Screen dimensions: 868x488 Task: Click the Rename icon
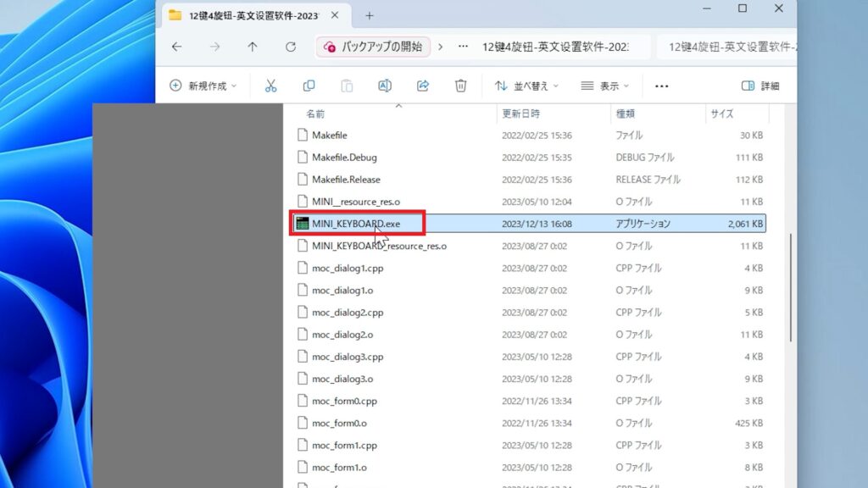pos(385,86)
